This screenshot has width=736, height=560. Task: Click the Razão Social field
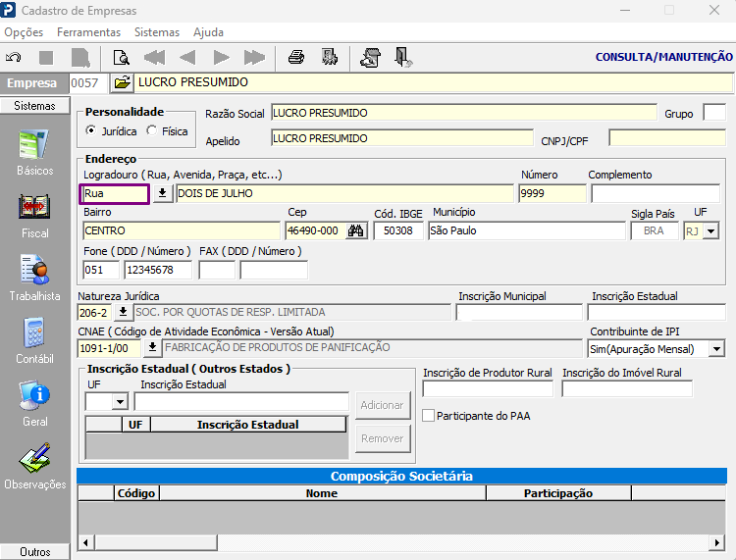click(x=464, y=113)
